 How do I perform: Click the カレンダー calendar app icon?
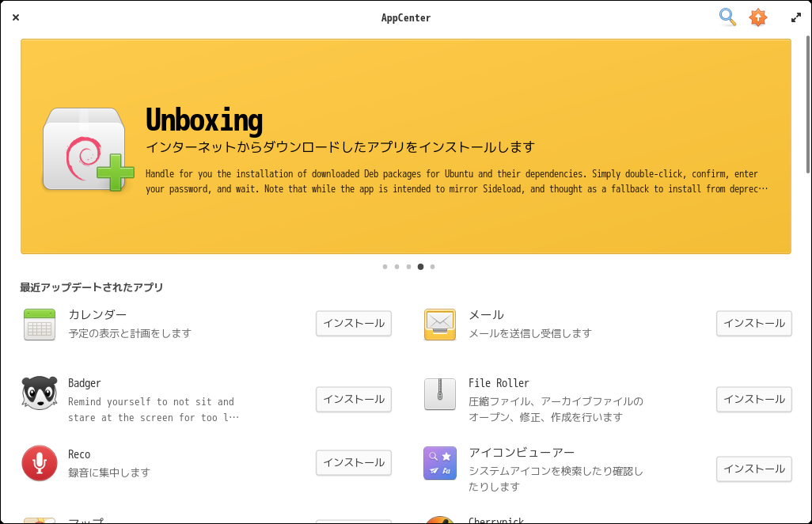(40, 324)
